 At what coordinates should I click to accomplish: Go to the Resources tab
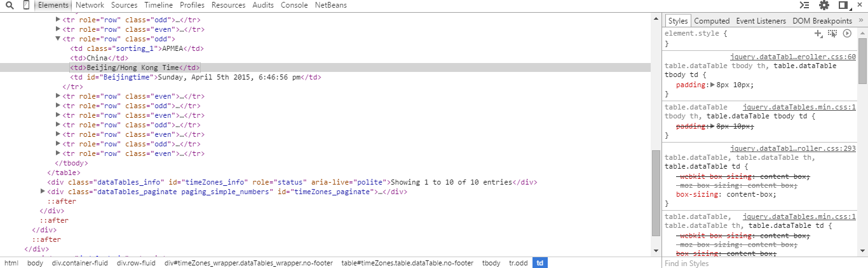click(228, 5)
